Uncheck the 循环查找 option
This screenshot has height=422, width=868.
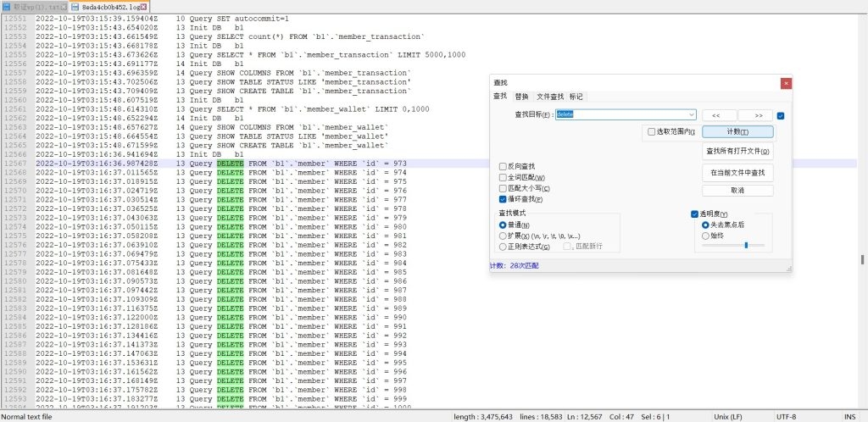click(504, 198)
